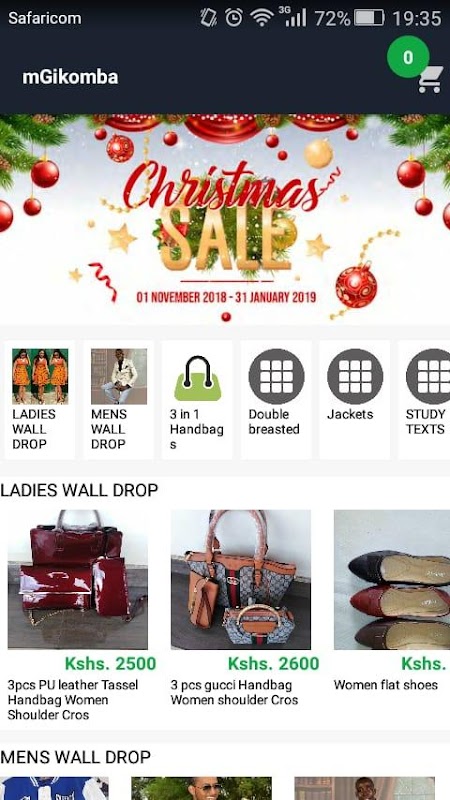
Task: Tap the green cart count badge
Action: [x=408, y=57]
